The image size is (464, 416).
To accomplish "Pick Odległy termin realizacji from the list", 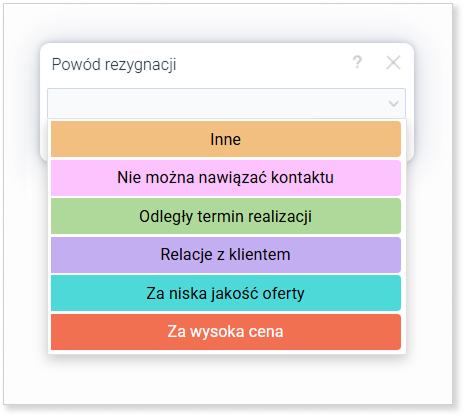I will pos(226,216).
